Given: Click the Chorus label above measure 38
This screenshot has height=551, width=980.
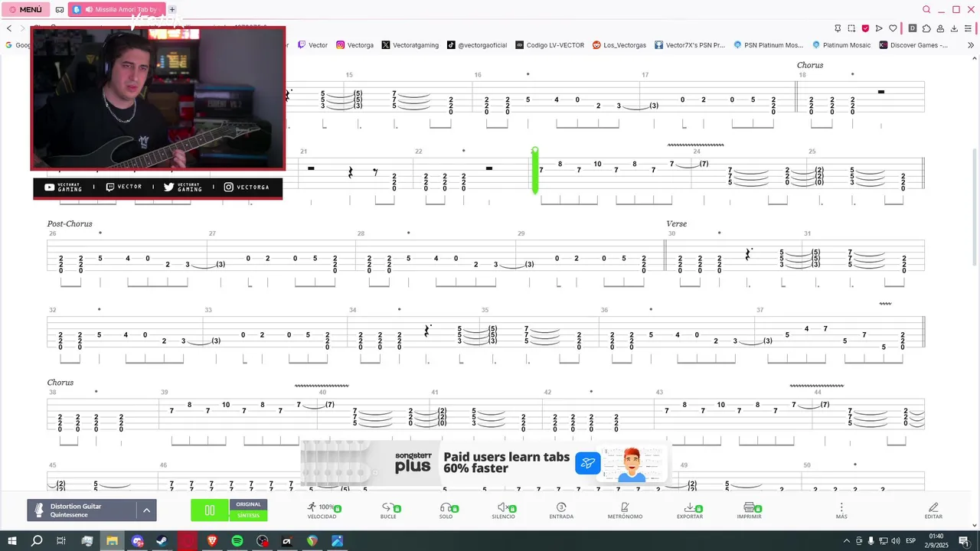Looking at the screenshot, I should pyautogui.click(x=60, y=383).
